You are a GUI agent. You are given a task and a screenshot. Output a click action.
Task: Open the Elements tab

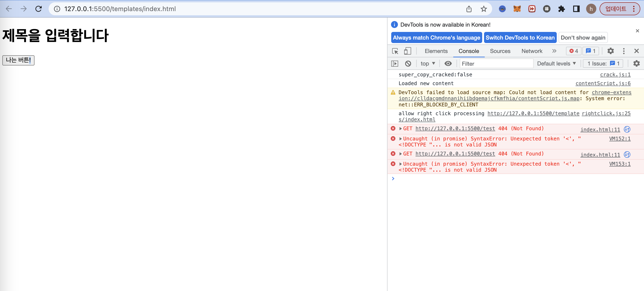pos(436,51)
